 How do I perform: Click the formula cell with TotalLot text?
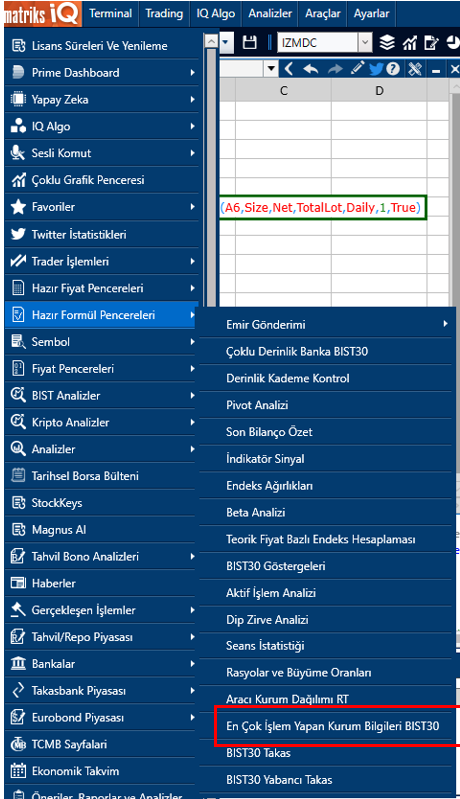pos(323,207)
